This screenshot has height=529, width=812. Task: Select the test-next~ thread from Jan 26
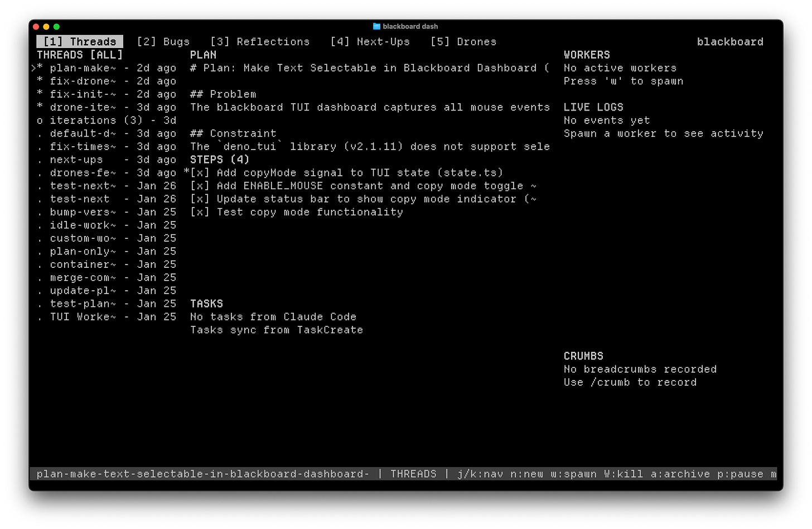pyautogui.click(x=107, y=186)
